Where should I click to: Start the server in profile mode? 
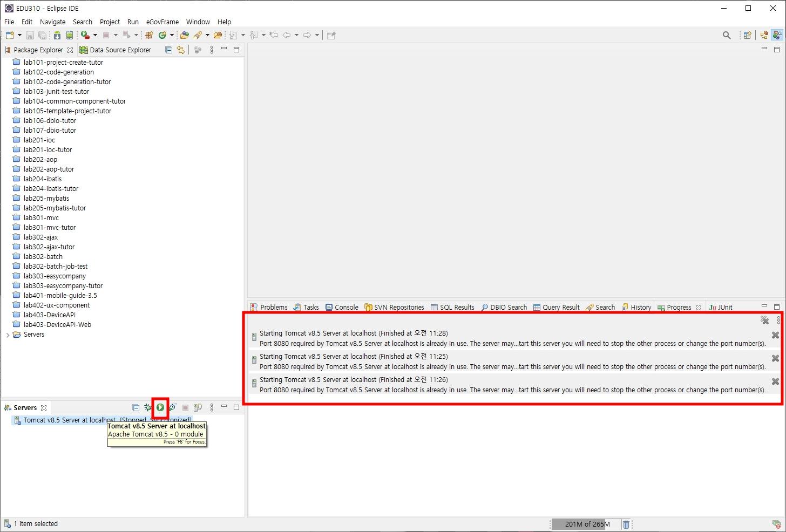tap(173, 408)
